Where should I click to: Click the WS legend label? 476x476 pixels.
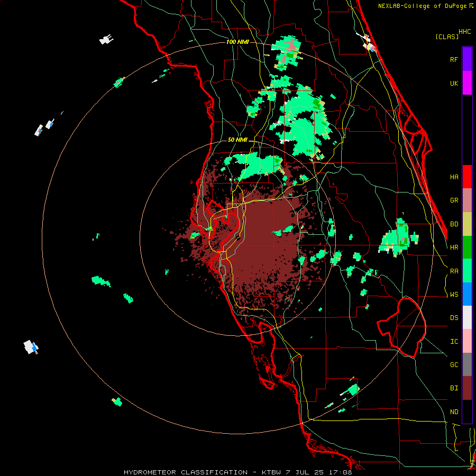454,294
